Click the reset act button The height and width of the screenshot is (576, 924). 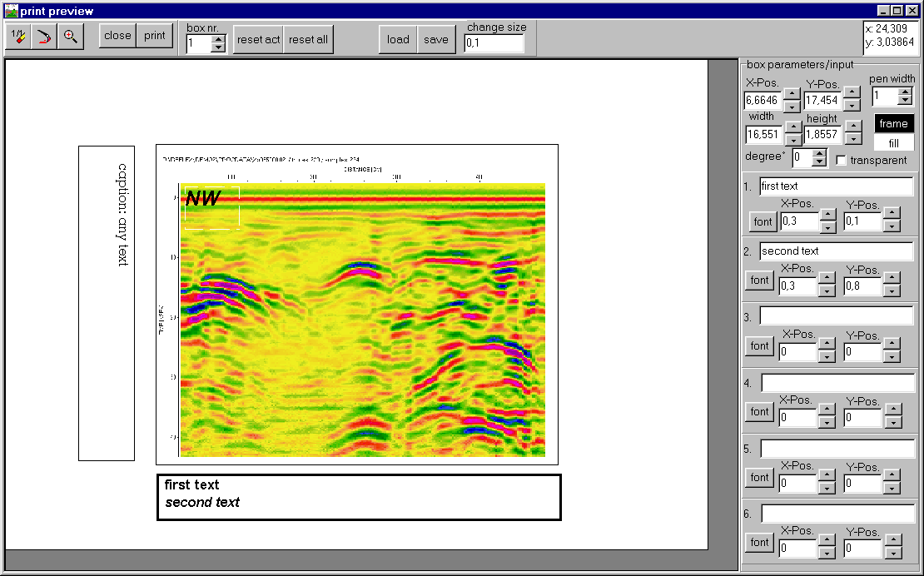click(258, 39)
